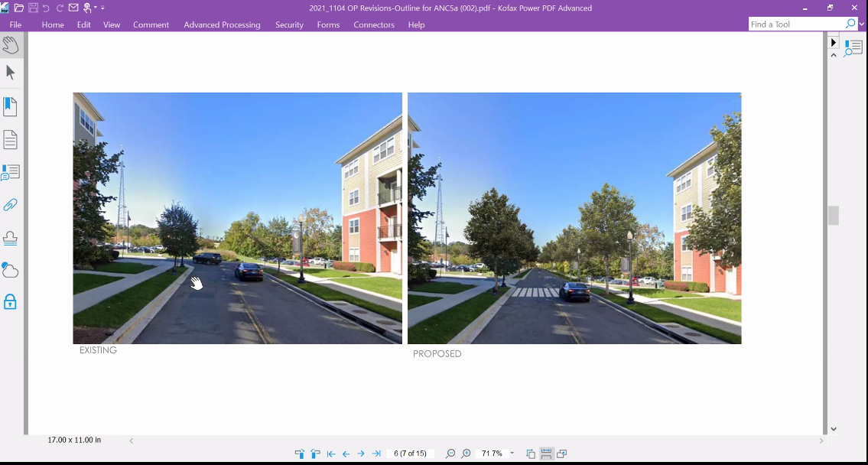
Task: Open the Bookmarks panel
Action: point(11,106)
